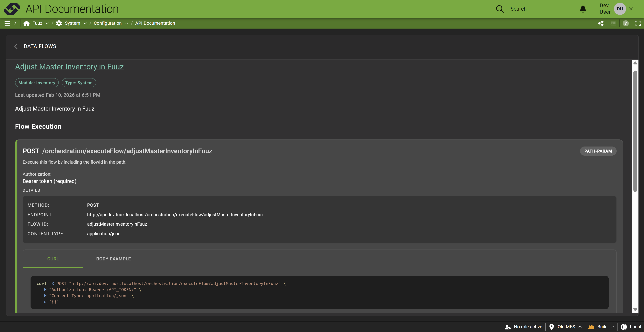This screenshot has height=332, width=644.
Task: Click the search magnifier icon
Action: pos(499,9)
